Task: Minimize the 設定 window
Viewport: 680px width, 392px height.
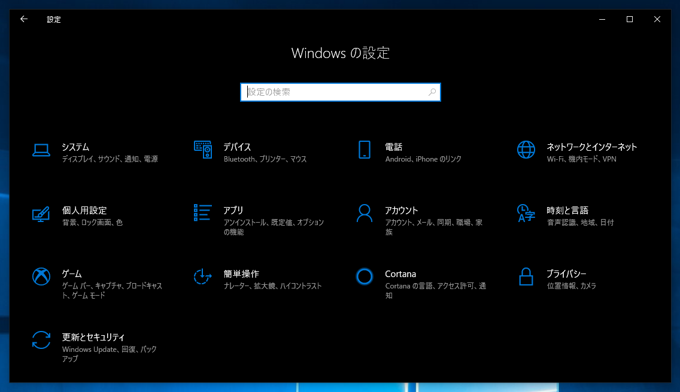Action: click(602, 19)
